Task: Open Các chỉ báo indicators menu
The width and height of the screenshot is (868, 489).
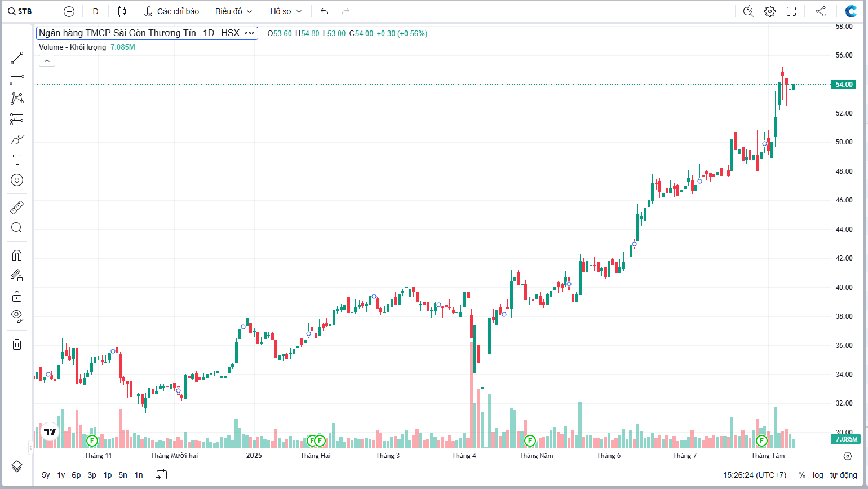Action: 171,11
